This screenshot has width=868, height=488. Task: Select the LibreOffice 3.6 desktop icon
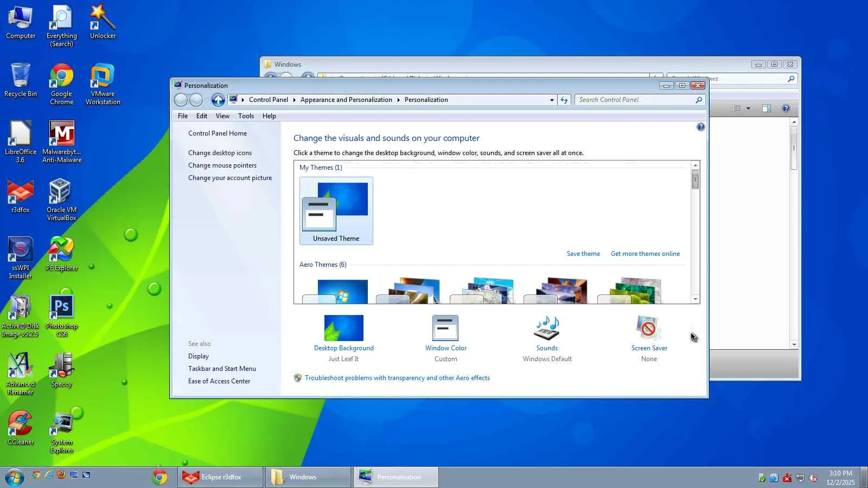coord(21,142)
